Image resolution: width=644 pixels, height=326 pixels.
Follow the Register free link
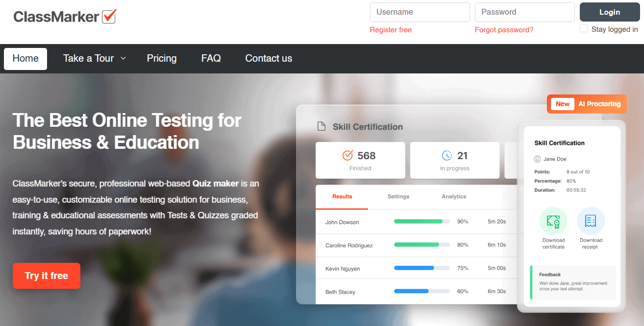click(391, 30)
